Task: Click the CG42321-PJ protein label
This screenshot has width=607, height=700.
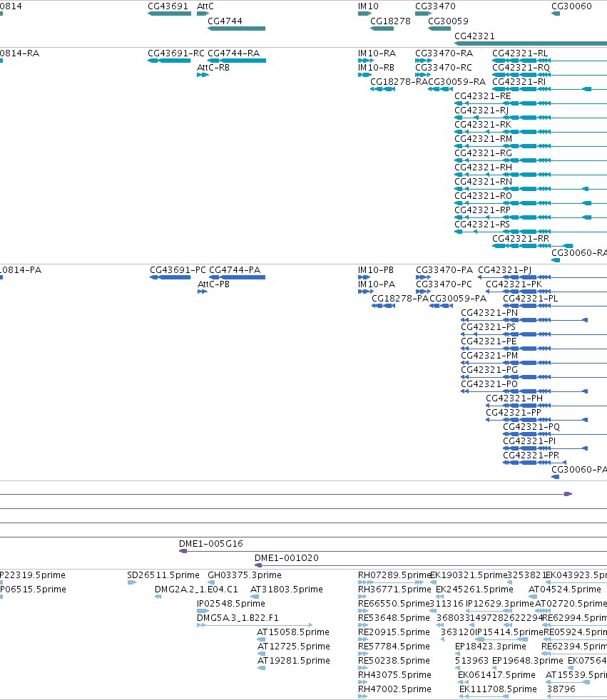Action: [x=505, y=270]
